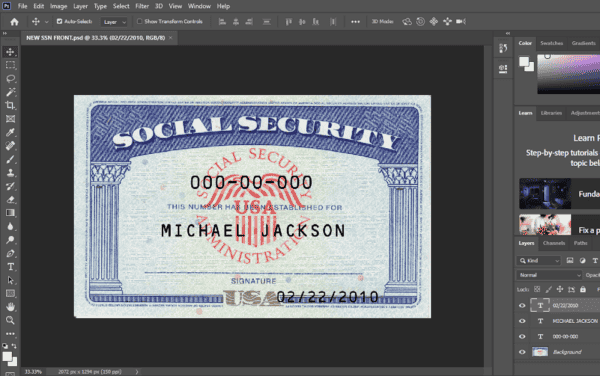Open the Normal blend mode dropdown
Viewport: 600px width, 376px height.
tap(549, 275)
